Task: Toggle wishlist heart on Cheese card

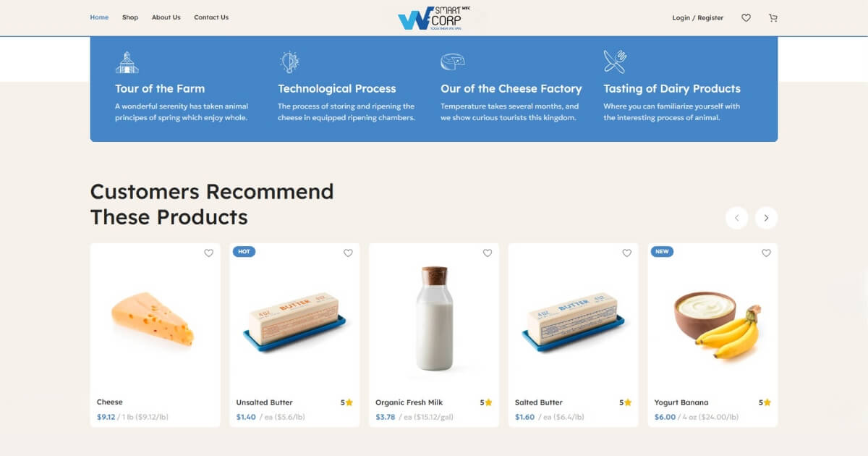Action: [208, 253]
